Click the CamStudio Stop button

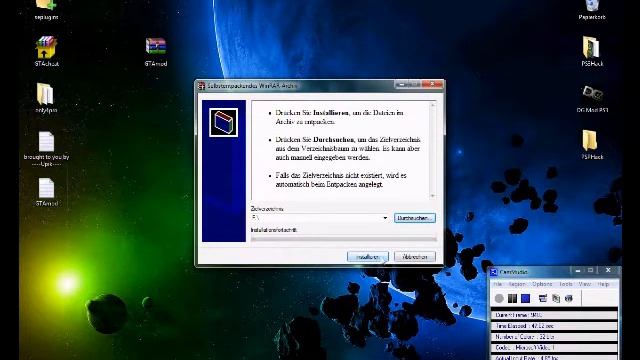[x=525, y=298]
